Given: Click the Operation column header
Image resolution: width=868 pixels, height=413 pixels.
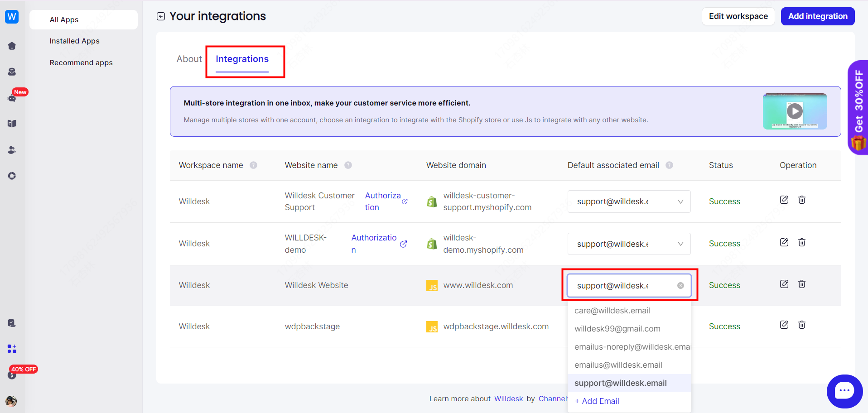Looking at the screenshot, I should pos(798,165).
